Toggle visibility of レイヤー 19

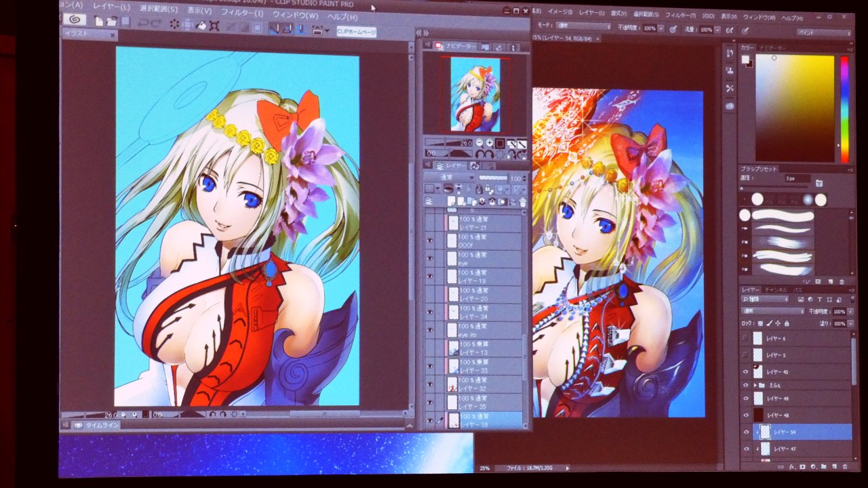(430, 277)
